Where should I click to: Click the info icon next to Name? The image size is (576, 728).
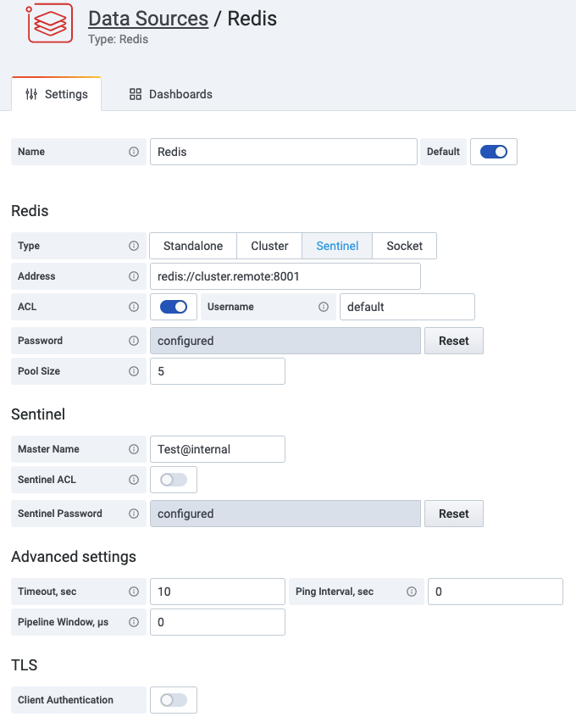point(134,152)
